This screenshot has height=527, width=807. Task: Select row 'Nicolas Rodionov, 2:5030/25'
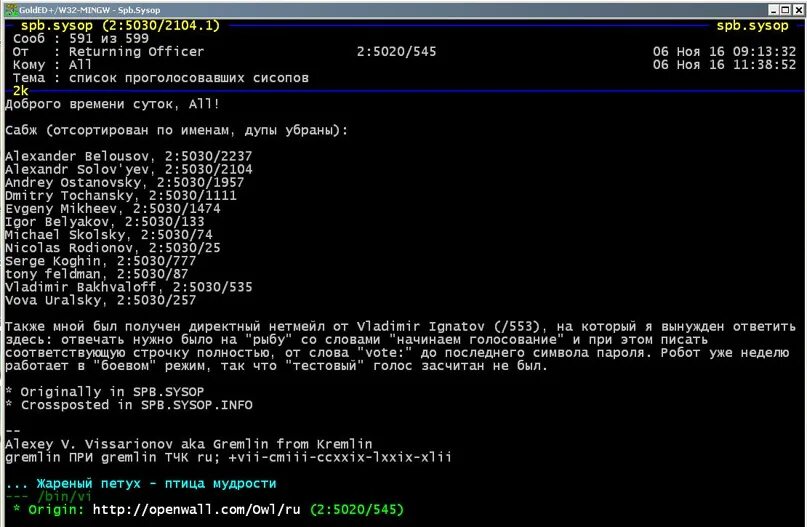tap(113, 248)
